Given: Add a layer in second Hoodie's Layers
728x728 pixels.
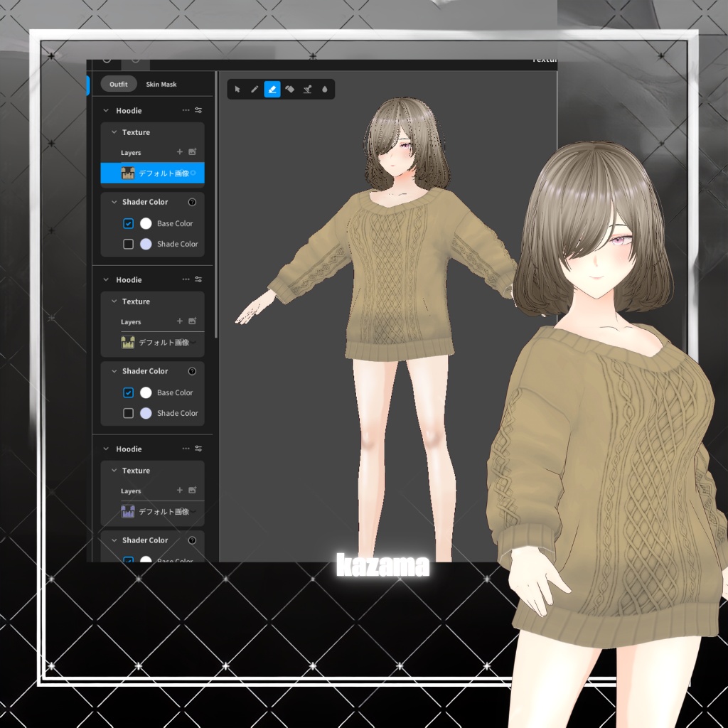Looking at the screenshot, I should tap(180, 321).
